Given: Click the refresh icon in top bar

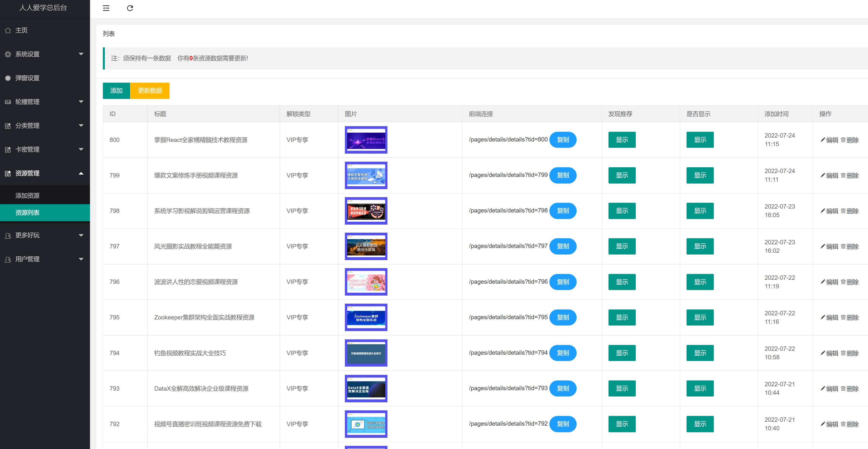Looking at the screenshot, I should click(x=130, y=8).
